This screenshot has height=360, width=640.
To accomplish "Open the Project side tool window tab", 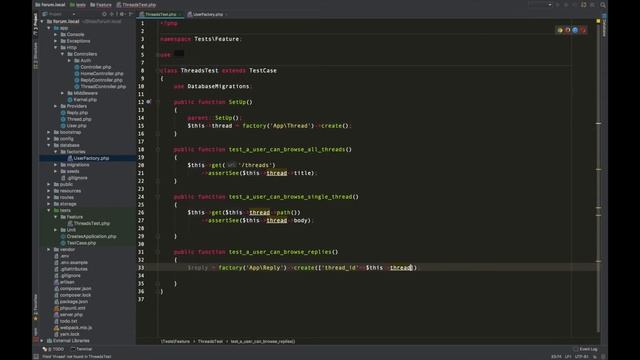I will [36, 25].
